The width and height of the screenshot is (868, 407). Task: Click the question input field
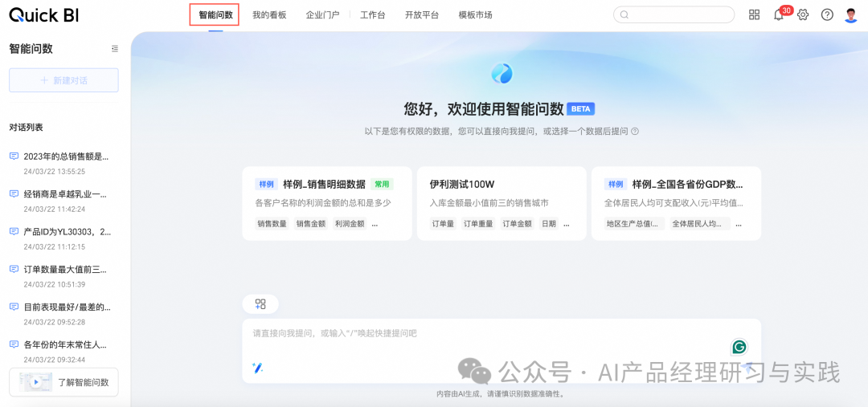coord(502,351)
